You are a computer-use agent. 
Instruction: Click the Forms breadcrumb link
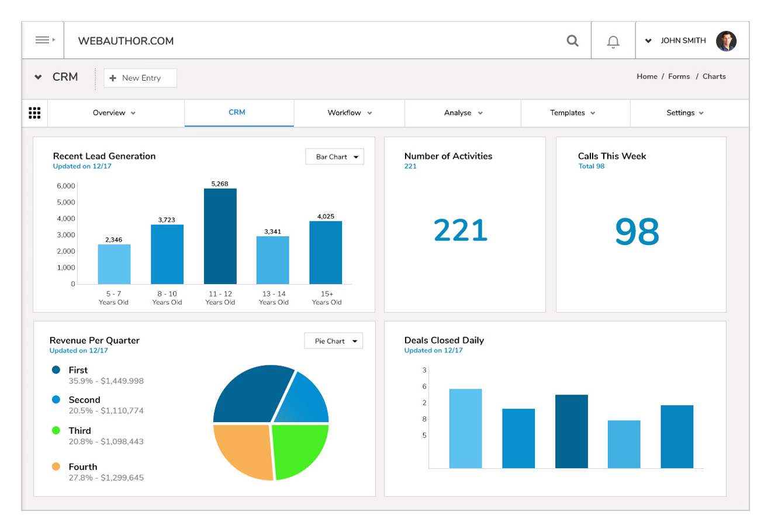point(679,77)
